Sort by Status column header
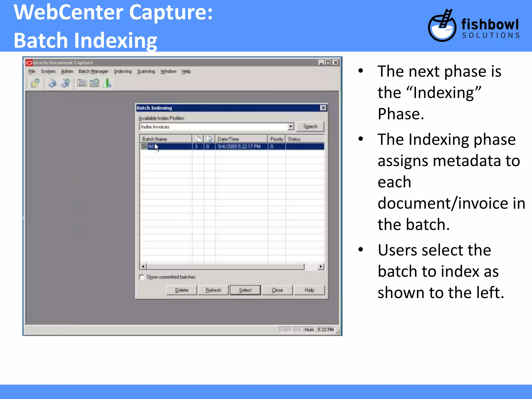The width and height of the screenshot is (532, 399). (305, 139)
